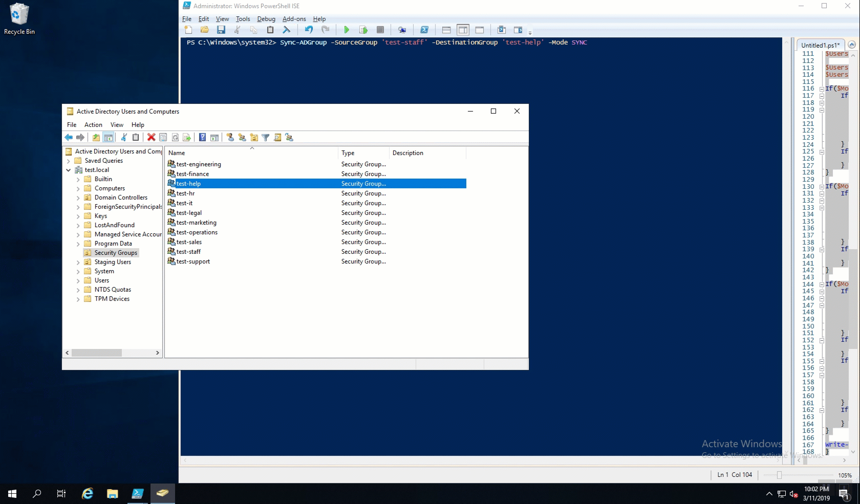Select the test-staff group row
Image resolution: width=860 pixels, height=504 pixels.
[316, 252]
